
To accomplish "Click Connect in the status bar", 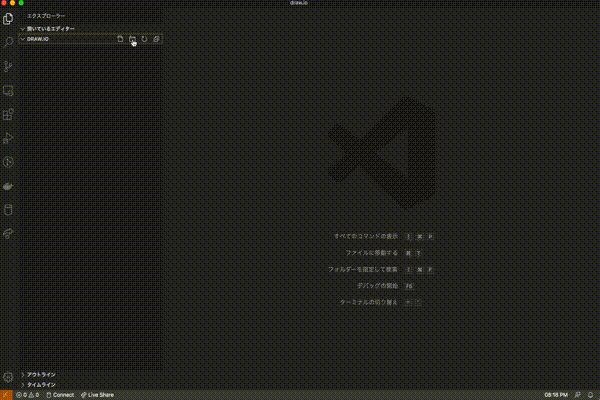I will coord(60,395).
